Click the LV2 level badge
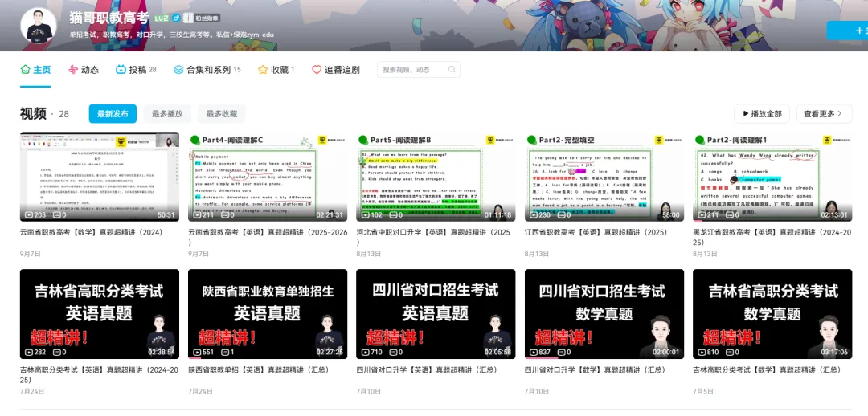868x416 pixels. click(161, 18)
